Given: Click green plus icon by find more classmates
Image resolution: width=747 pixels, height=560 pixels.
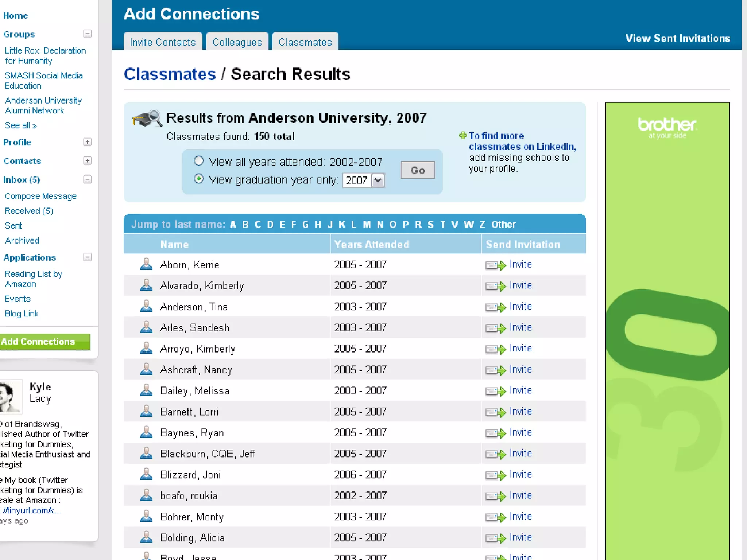Looking at the screenshot, I should (x=462, y=136).
